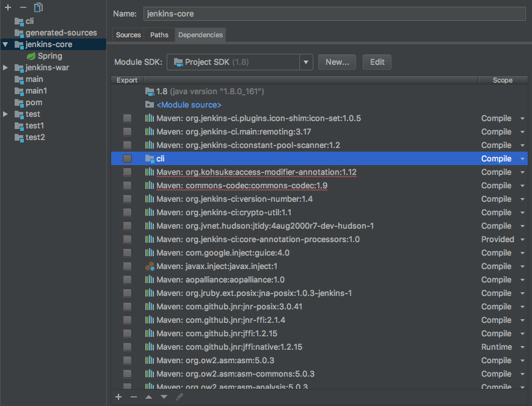This screenshot has width=532, height=406.
Task: Select the Spring facet under jenkins-core
Action: [x=49, y=56]
